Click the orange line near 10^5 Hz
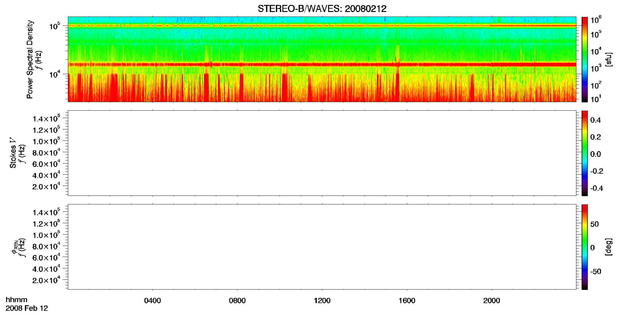This screenshot has width=644, height=332. [x=322, y=26]
